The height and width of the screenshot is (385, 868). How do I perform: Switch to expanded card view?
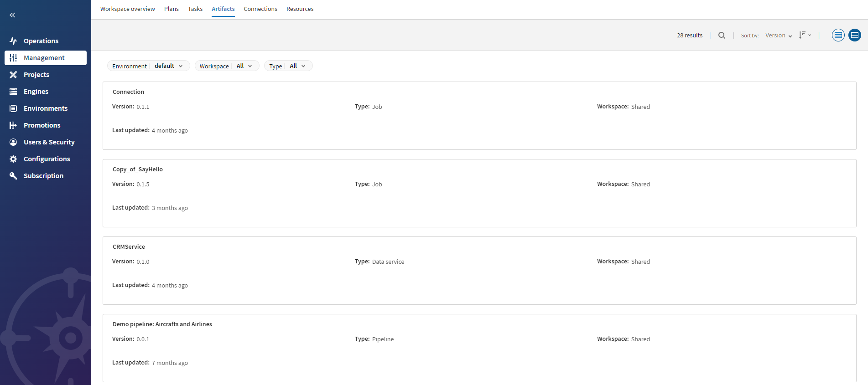(x=854, y=35)
